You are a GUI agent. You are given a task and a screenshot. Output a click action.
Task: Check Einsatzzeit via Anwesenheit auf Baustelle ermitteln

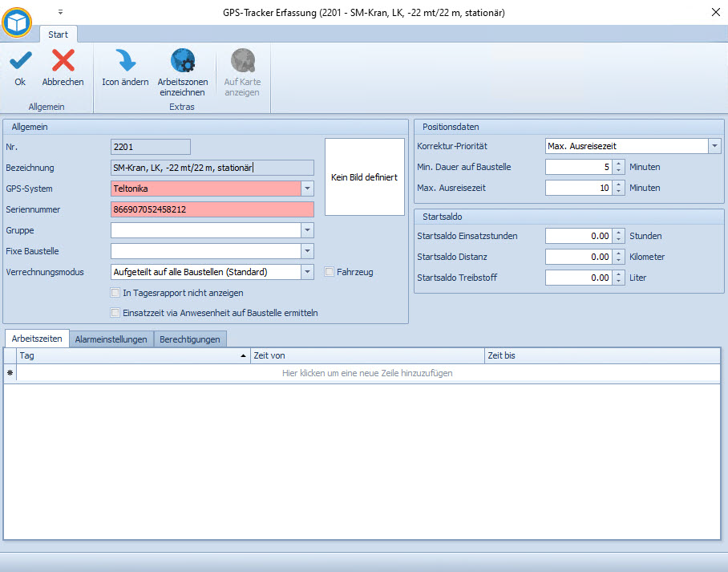click(115, 313)
